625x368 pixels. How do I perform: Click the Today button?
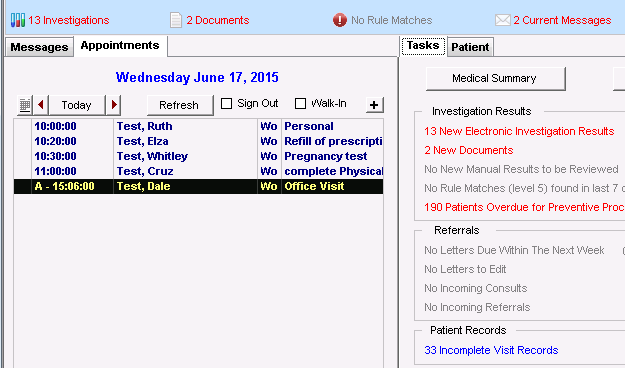click(x=77, y=105)
